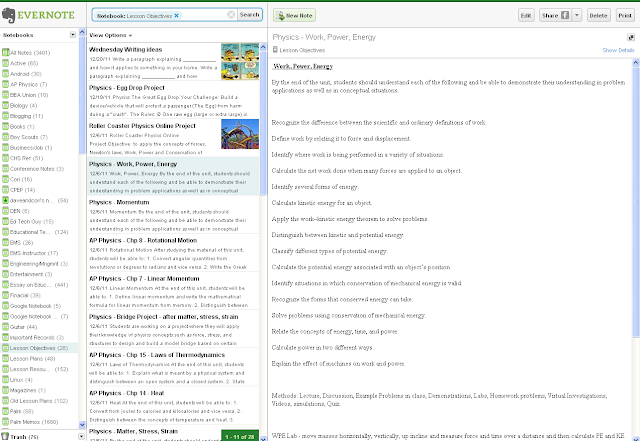Select the Lesson Resources (152) notebook
The height and width of the screenshot is (441, 640).
click(39, 369)
